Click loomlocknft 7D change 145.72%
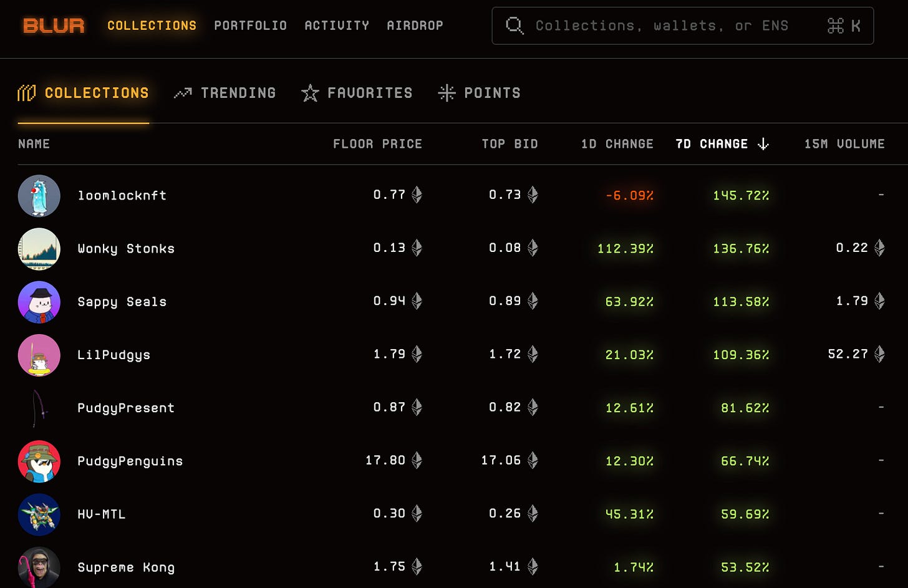Viewport: 908px width, 588px height. point(741,196)
